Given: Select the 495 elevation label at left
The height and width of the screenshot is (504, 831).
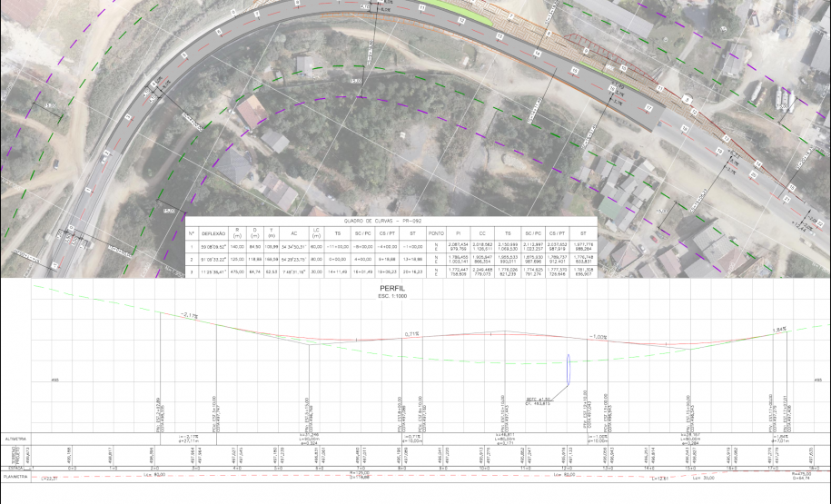Looking at the screenshot, I should (x=29, y=380).
